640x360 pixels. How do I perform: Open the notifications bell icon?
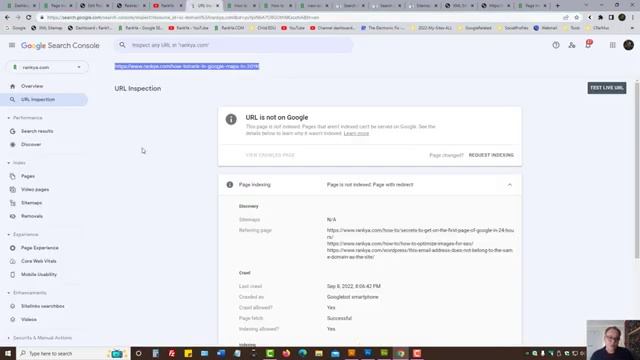click(588, 44)
